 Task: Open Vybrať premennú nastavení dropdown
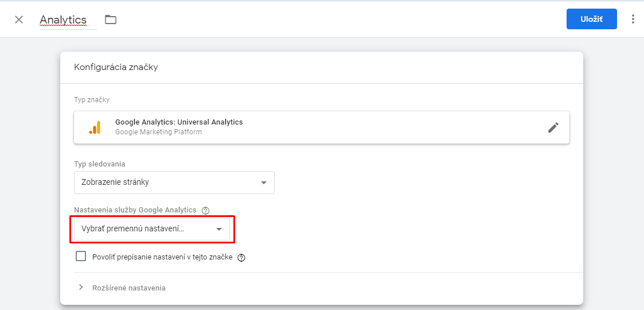pos(152,229)
